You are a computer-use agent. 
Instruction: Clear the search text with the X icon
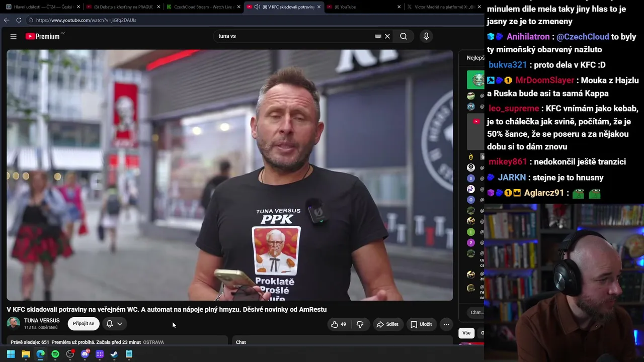387,36
